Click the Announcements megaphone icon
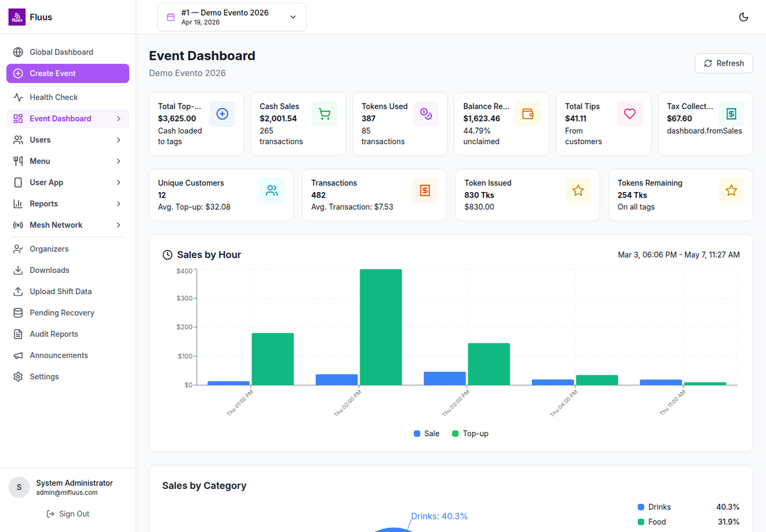 pyautogui.click(x=18, y=355)
